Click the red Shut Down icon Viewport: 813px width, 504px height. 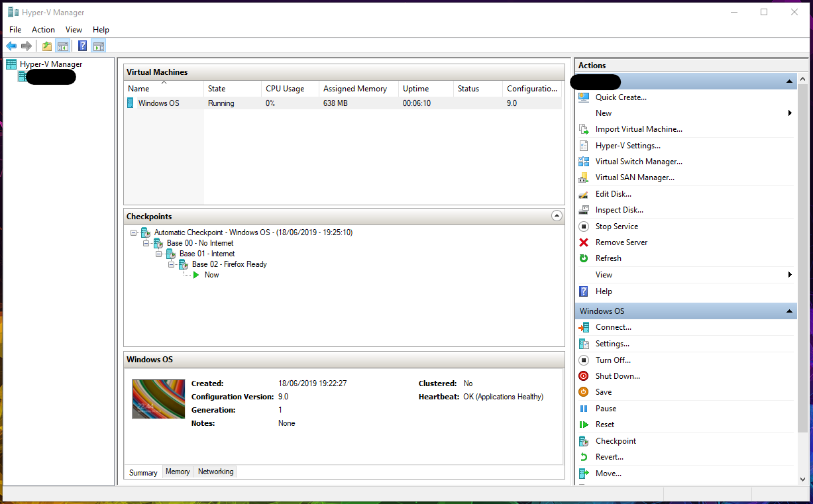click(x=584, y=376)
